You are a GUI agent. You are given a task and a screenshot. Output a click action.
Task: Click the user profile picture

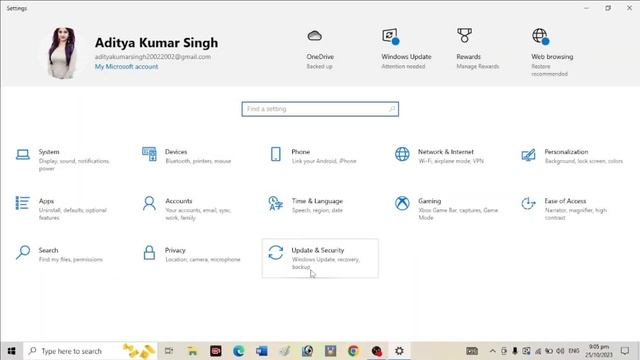(62, 53)
